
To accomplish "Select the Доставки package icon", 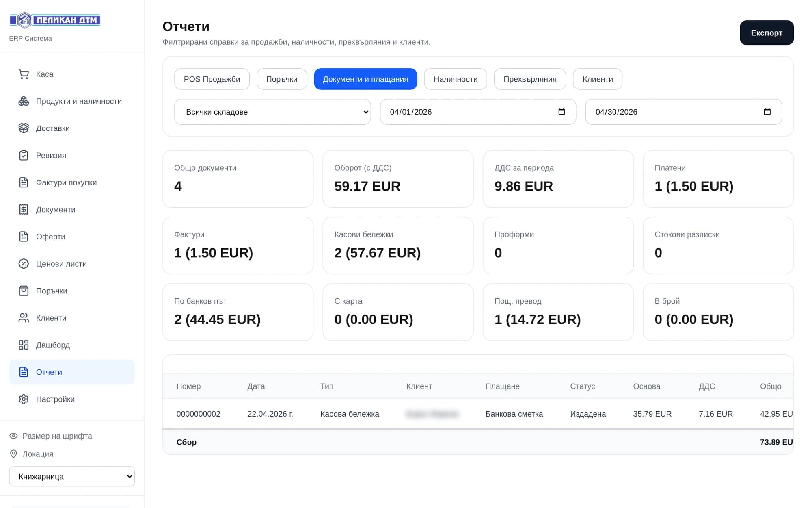I will (x=24, y=128).
